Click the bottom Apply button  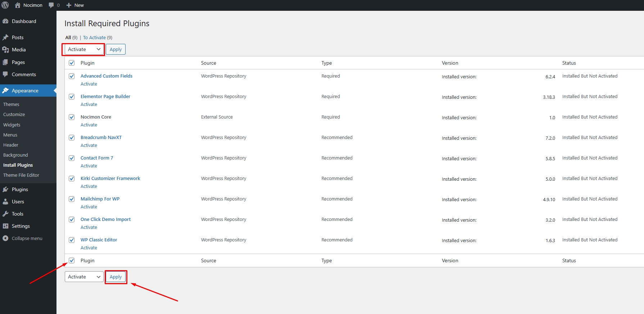[x=115, y=277]
